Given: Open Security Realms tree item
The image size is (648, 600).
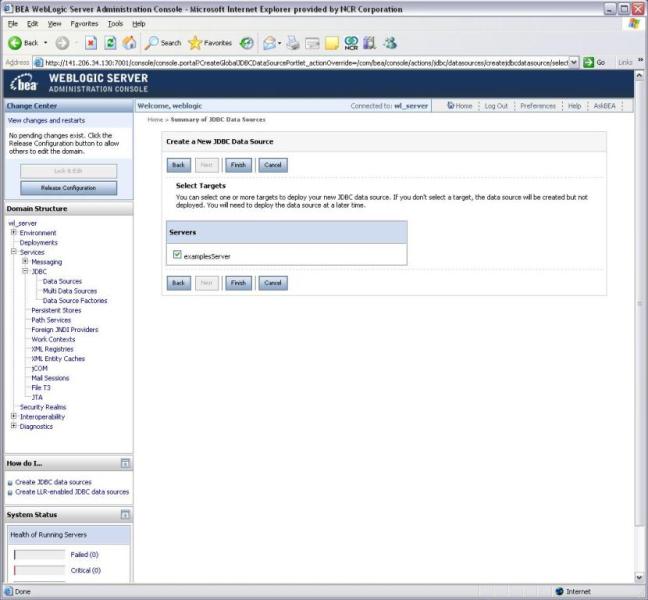Looking at the screenshot, I should tap(43, 407).
